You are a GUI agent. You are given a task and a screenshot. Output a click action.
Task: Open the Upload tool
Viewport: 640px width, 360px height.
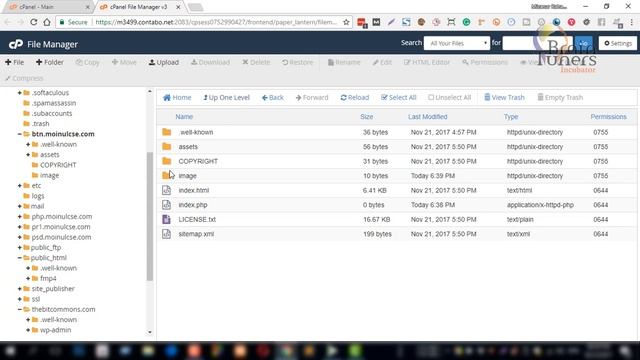click(x=164, y=62)
